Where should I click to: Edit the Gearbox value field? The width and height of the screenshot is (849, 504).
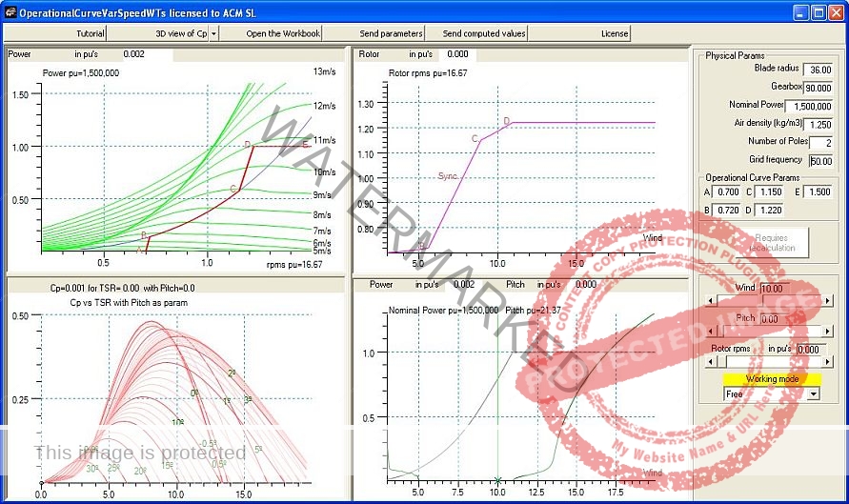(819, 88)
